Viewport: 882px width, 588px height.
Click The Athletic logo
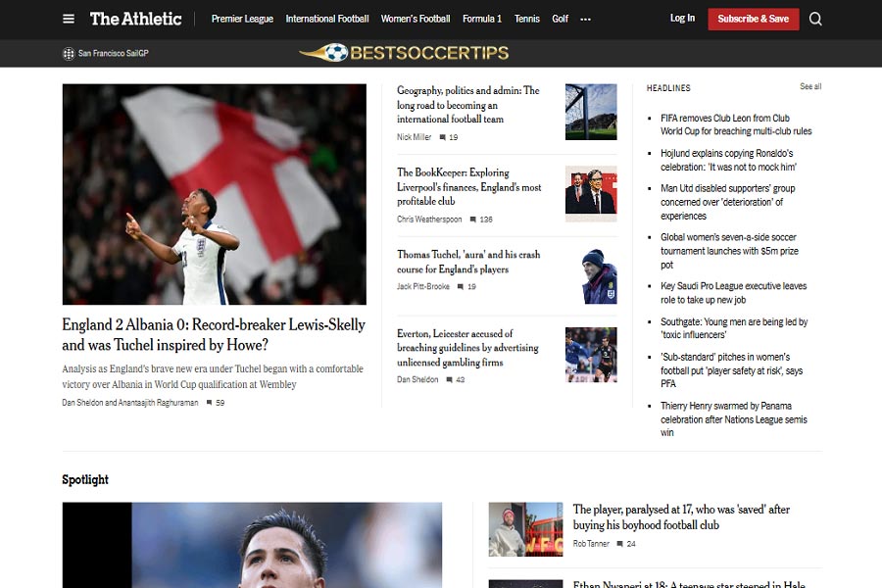135,20
